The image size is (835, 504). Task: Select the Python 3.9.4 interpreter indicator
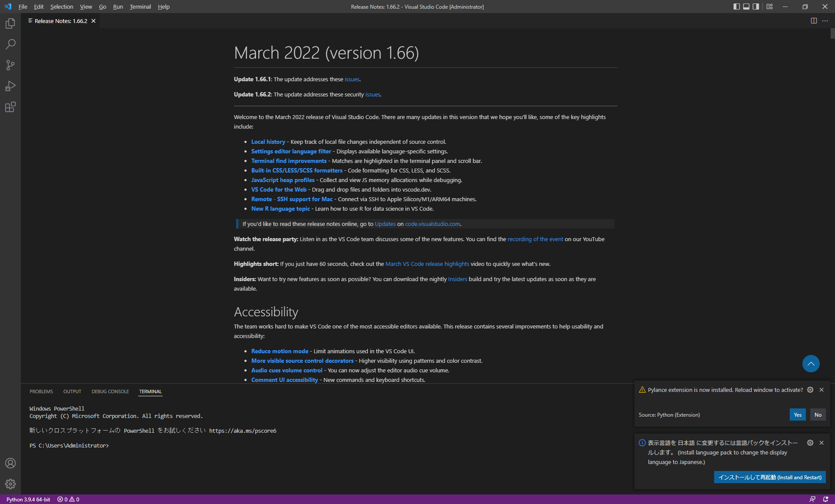tap(28, 499)
